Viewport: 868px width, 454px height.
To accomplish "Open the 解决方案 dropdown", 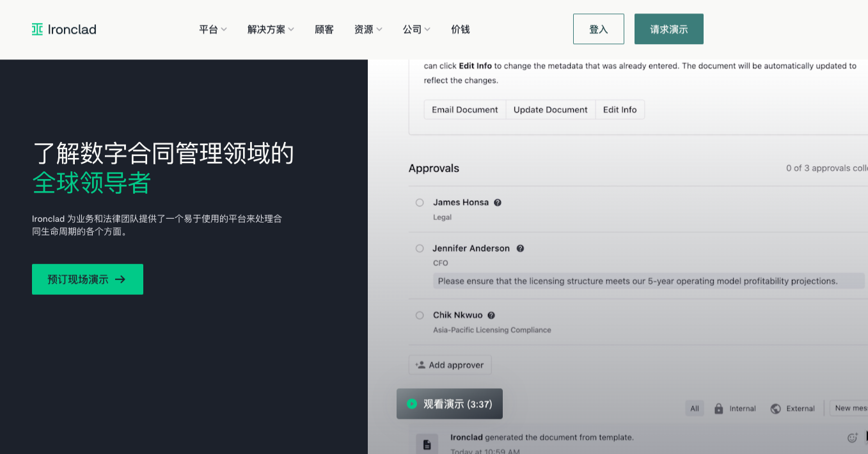I will coord(271,29).
